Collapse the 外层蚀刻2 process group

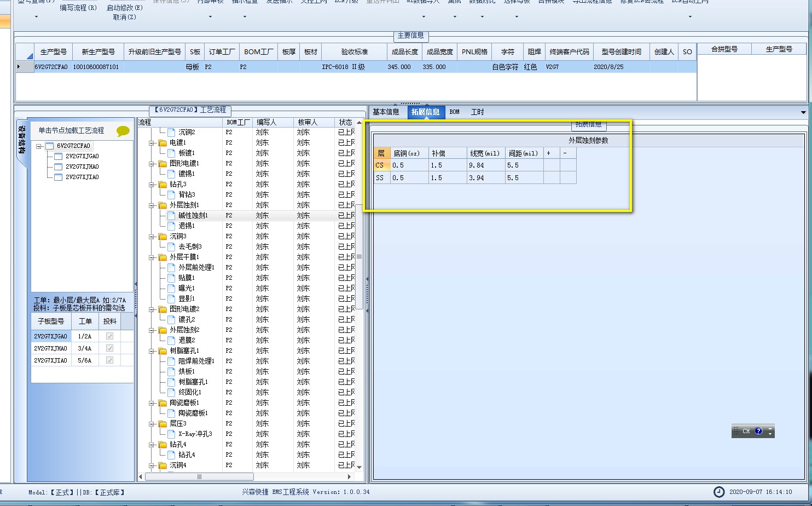(x=152, y=330)
